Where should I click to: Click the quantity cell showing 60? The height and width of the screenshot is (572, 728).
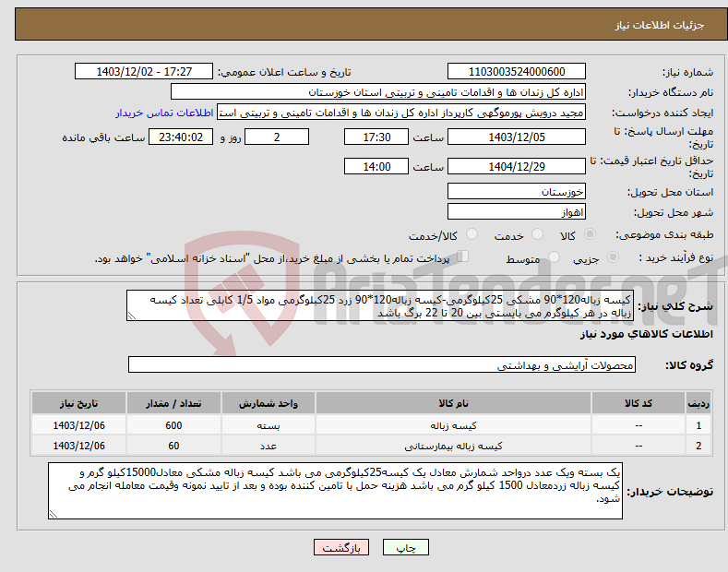(173, 446)
